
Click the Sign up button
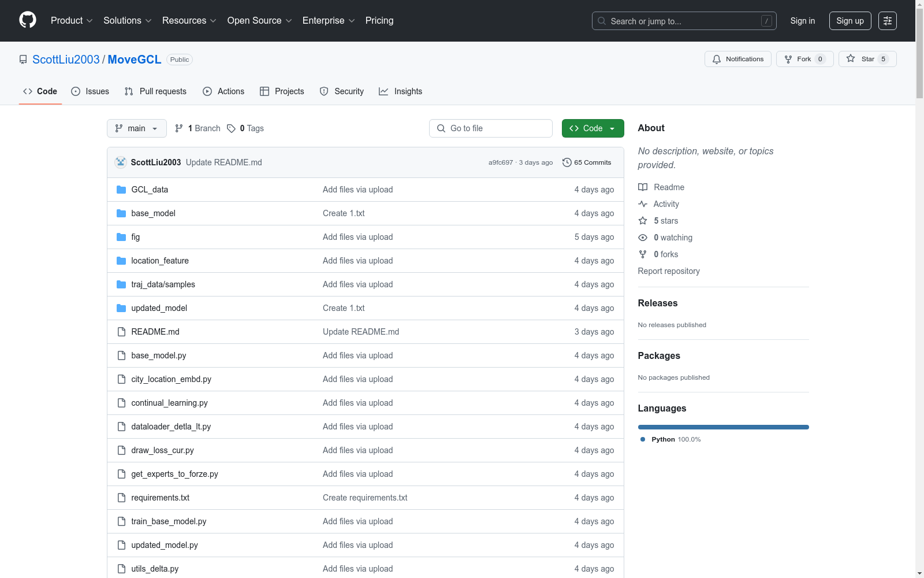(850, 21)
